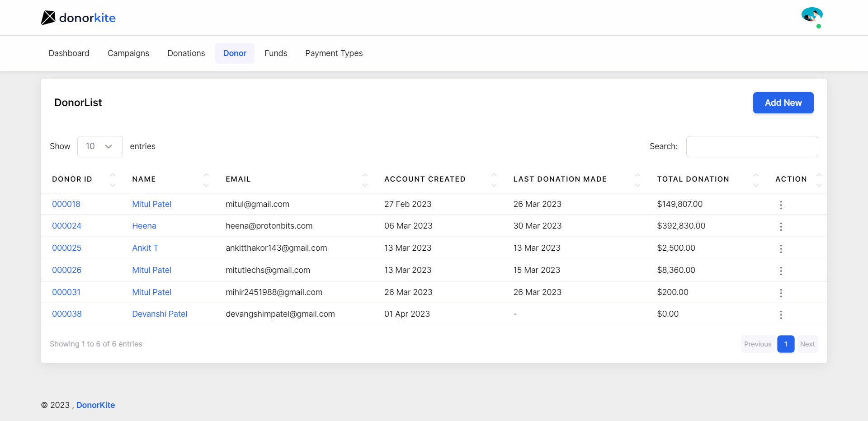This screenshot has height=421, width=868.
Task: Open action menu for donor 000031
Action: (781, 293)
